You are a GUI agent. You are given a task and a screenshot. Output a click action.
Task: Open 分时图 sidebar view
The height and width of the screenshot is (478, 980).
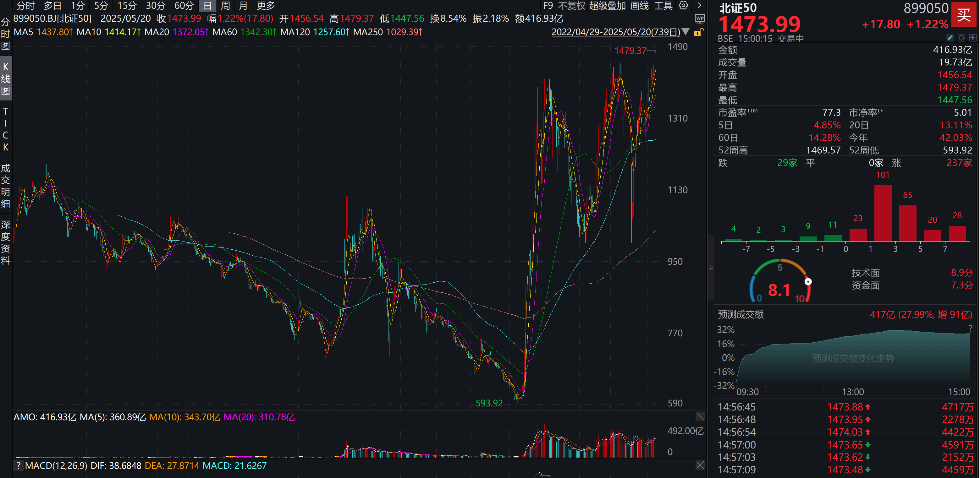[6, 34]
